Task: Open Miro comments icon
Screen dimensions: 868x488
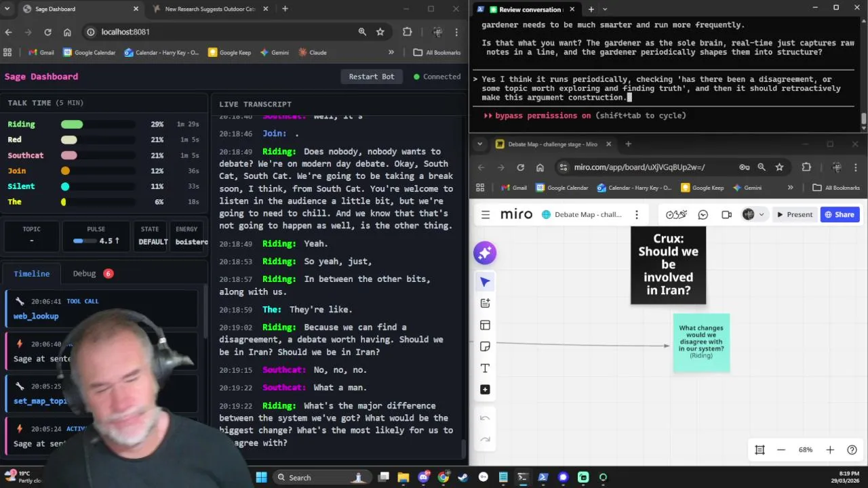Action: [x=703, y=214]
